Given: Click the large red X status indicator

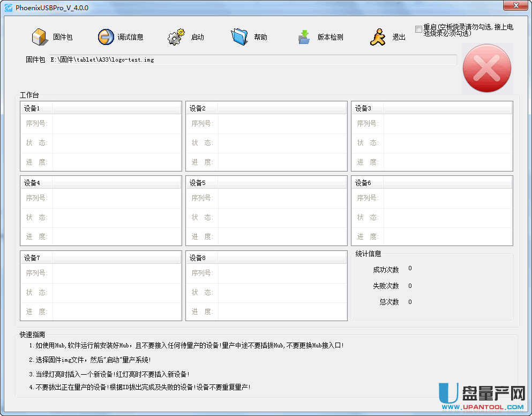Looking at the screenshot, I should point(486,69).
